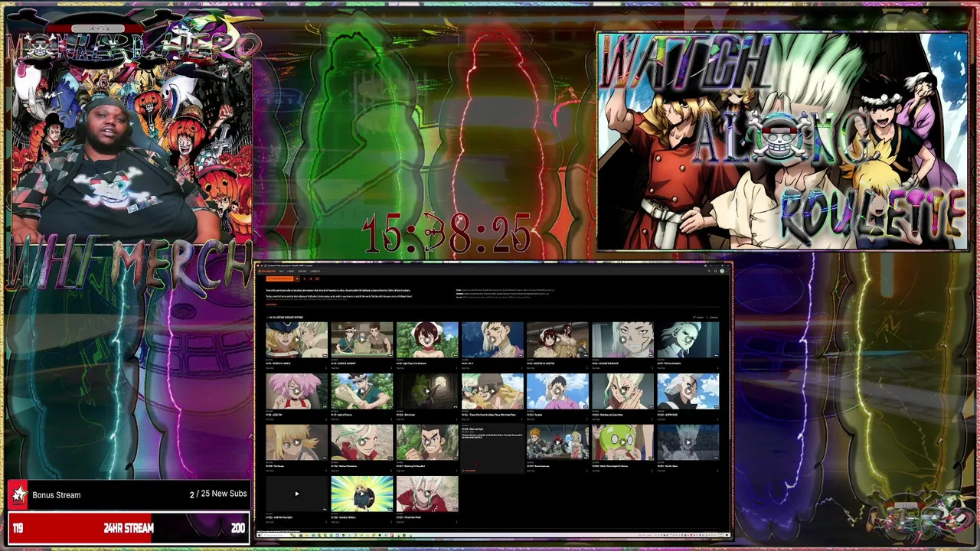Add series to watchlist with bookmark button
This screenshot has height=551, width=980.
point(297,279)
